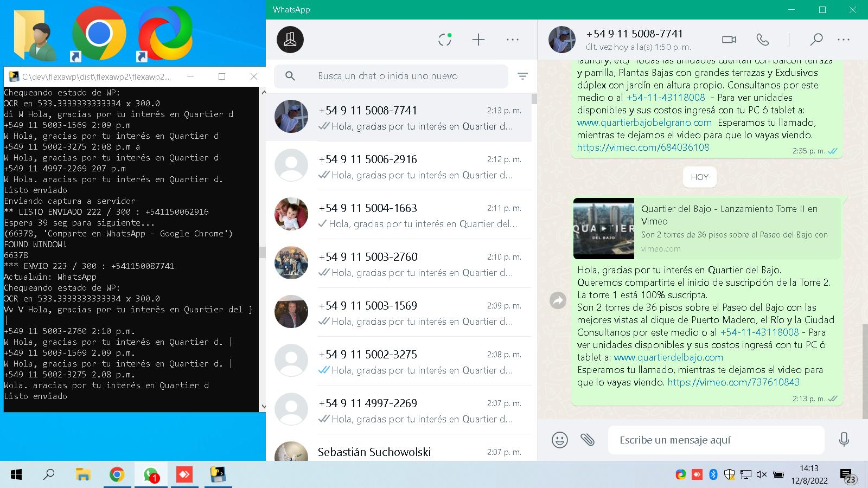Open the WhatsApp profile avatar
Screen dimensions: 868x488
[290, 40]
